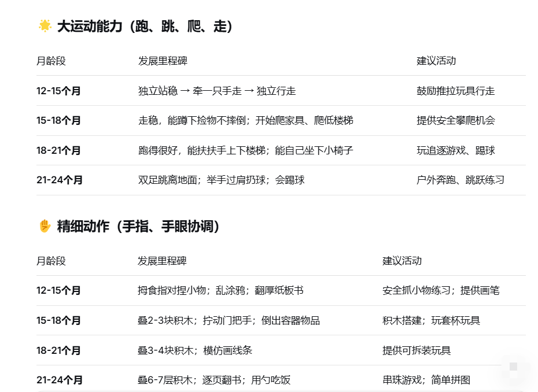Click the cell 提供可拆装玩具

pyautogui.click(x=417, y=350)
